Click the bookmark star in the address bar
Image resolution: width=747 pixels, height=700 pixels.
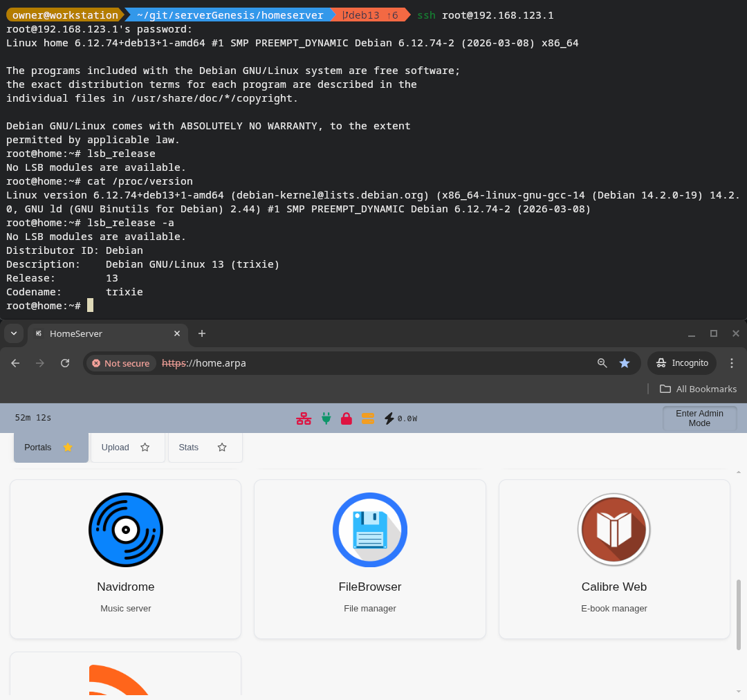coord(625,363)
